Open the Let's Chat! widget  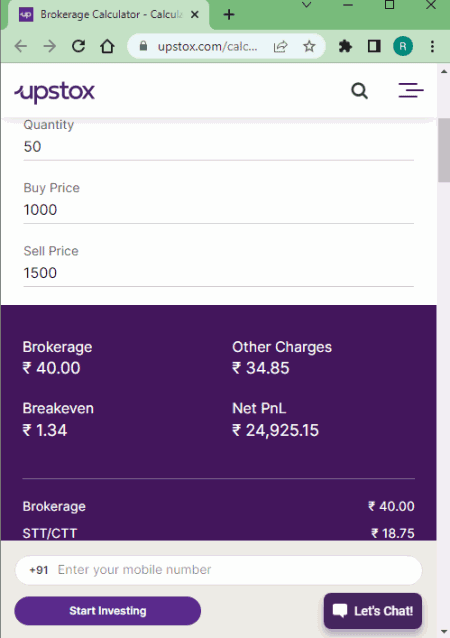click(x=373, y=611)
